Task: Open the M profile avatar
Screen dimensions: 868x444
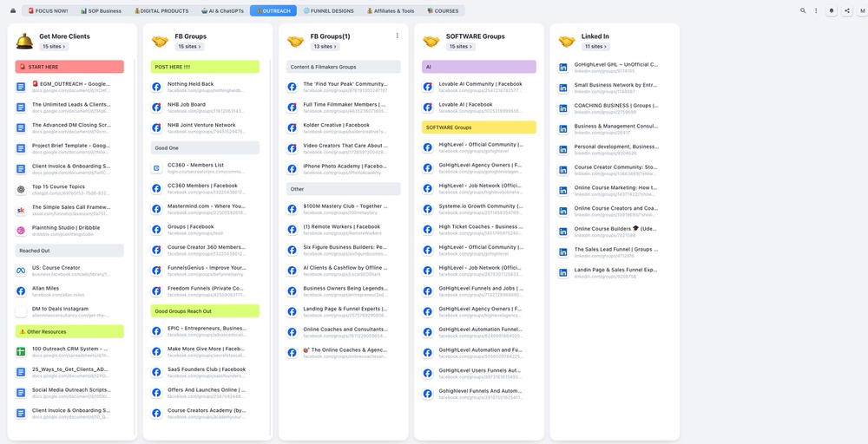Action: pyautogui.click(x=863, y=10)
